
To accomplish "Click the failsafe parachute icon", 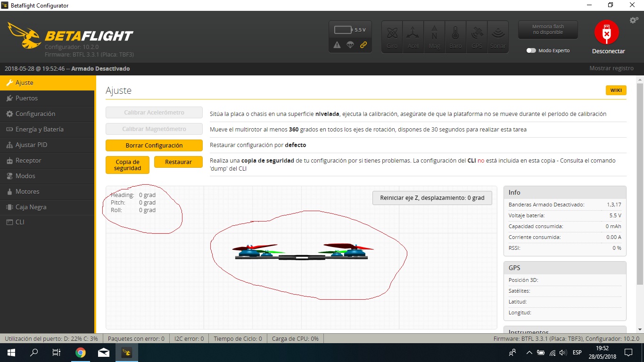I will pyautogui.click(x=350, y=45).
